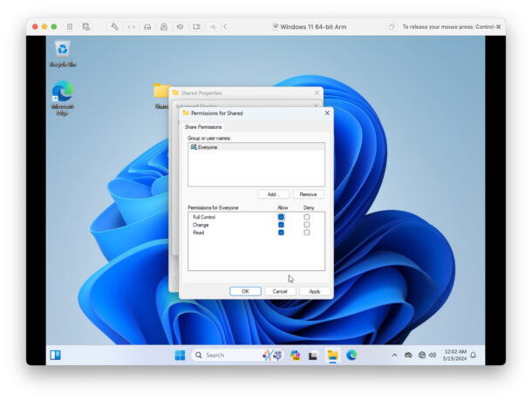The image size is (532, 400).
Task: Click the Add... button
Action: 272,194
